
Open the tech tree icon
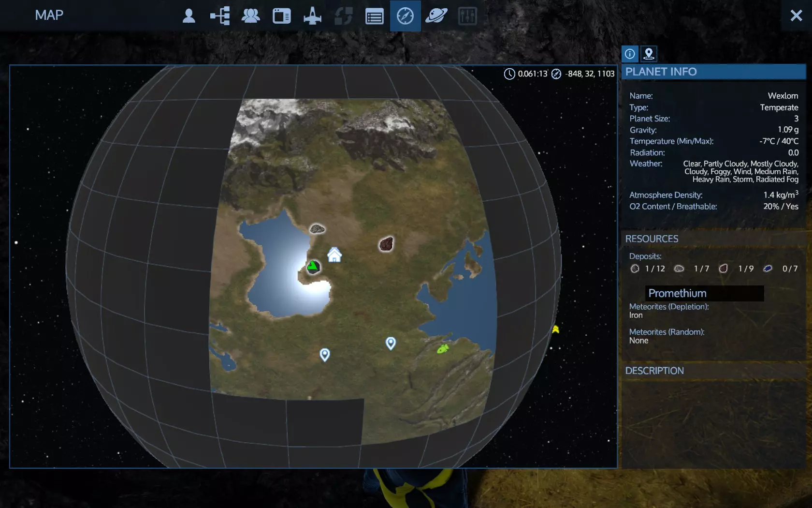point(220,16)
